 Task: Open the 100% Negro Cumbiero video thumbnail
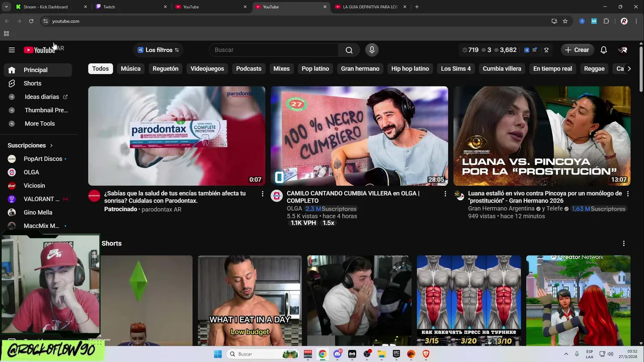click(359, 136)
